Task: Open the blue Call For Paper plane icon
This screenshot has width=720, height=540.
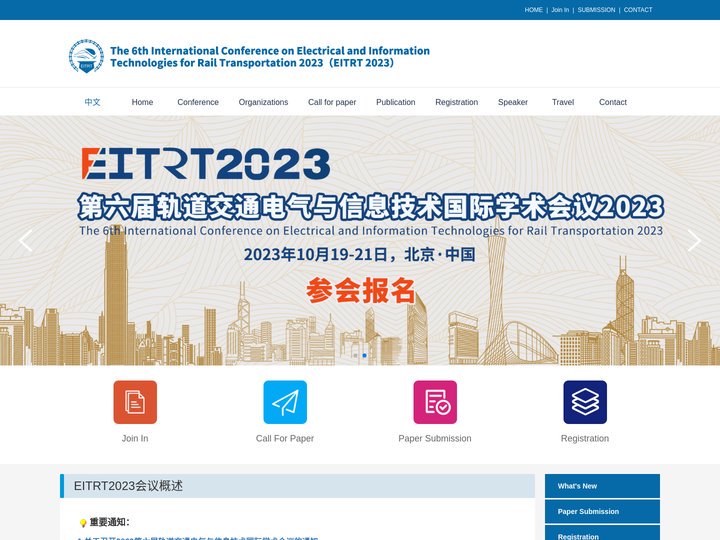Action: click(285, 402)
